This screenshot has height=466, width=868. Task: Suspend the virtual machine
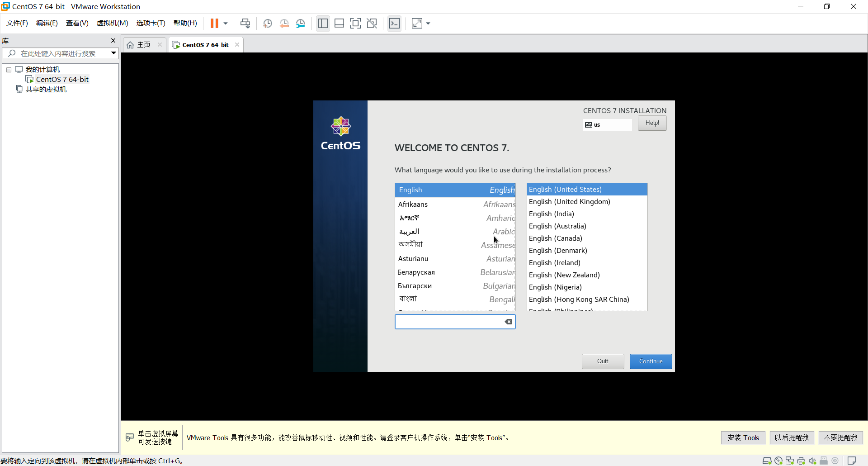click(x=215, y=23)
